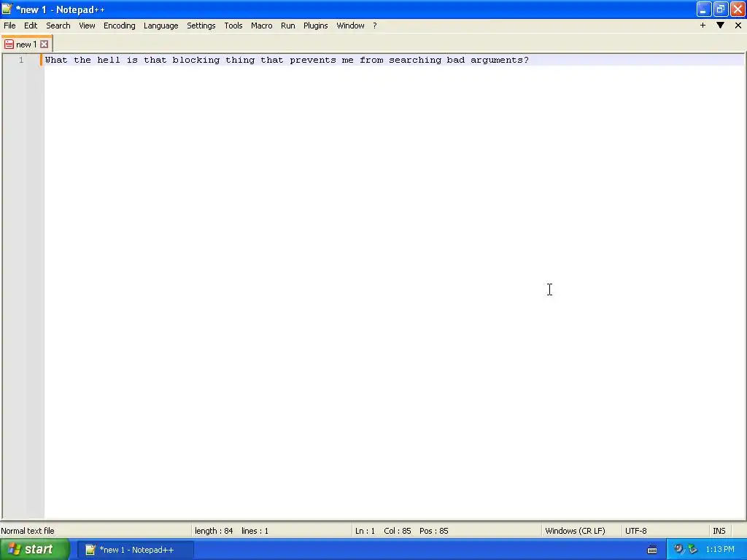The width and height of the screenshot is (747, 560).
Task: Click the Notepad++ taskbar button
Action: 136,550
